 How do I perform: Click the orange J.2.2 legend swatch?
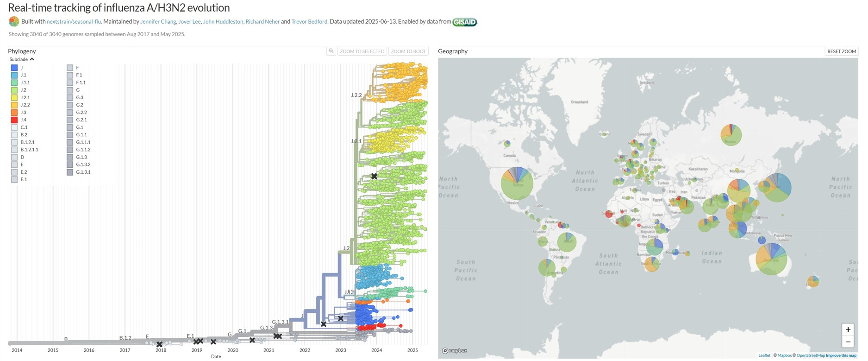click(14, 105)
